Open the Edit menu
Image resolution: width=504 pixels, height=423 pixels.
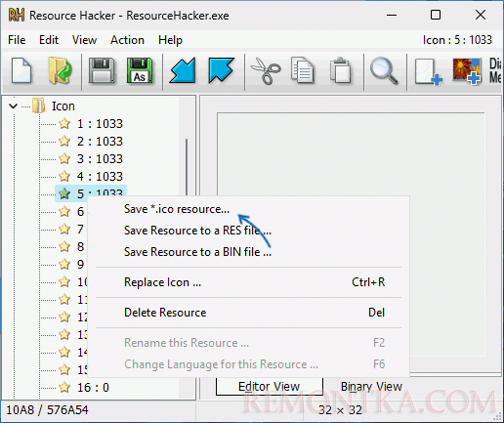coord(49,40)
